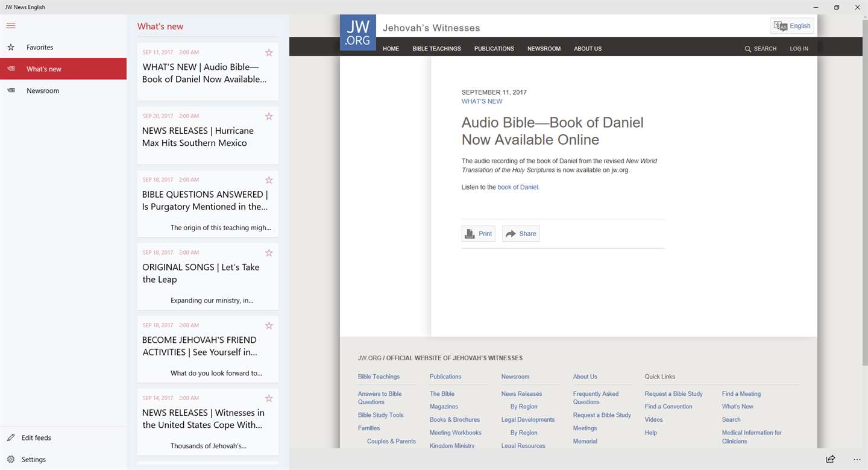Open Meetings footer link under About Us
The image size is (868, 470).
pyautogui.click(x=585, y=428)
